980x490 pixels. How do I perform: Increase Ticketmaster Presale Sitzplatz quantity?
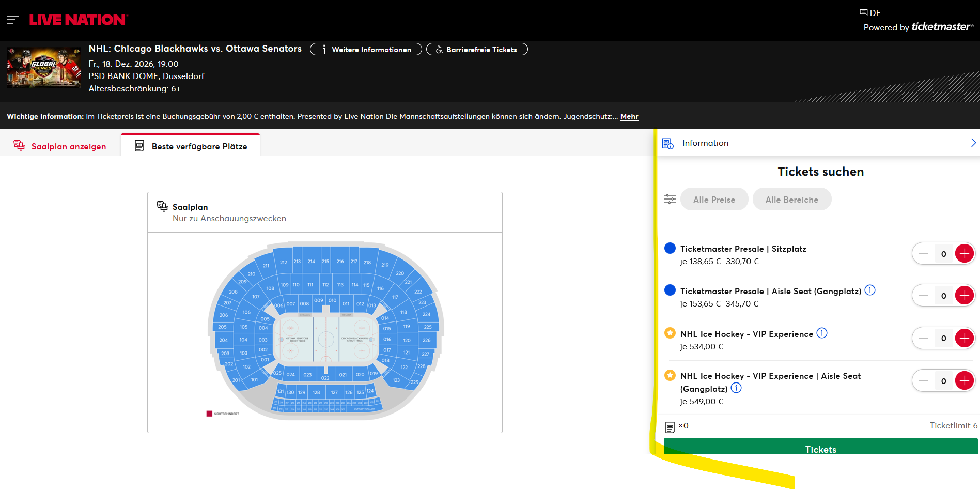click(x=964, y=254)
